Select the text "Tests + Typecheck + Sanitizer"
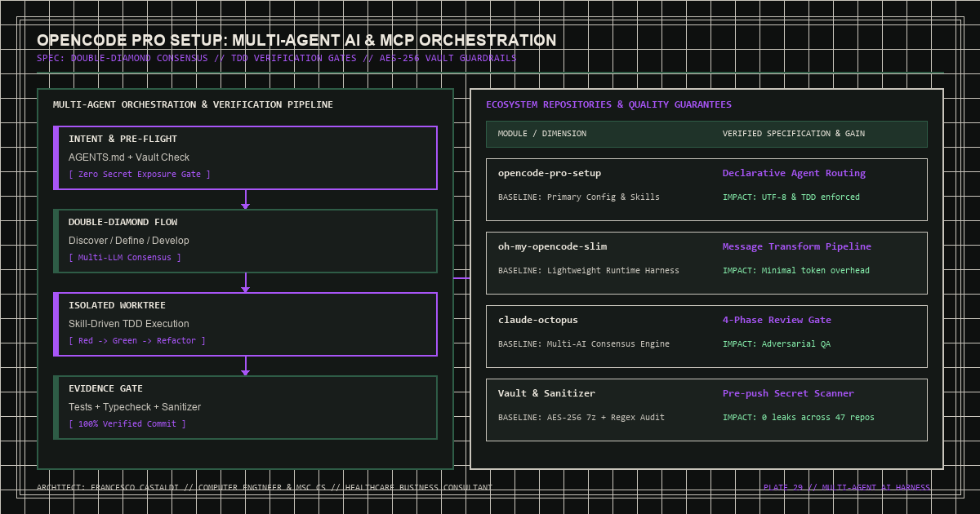The height and width of the screenshot is (514, 980). pyautogui.click(x=135, y=406)
